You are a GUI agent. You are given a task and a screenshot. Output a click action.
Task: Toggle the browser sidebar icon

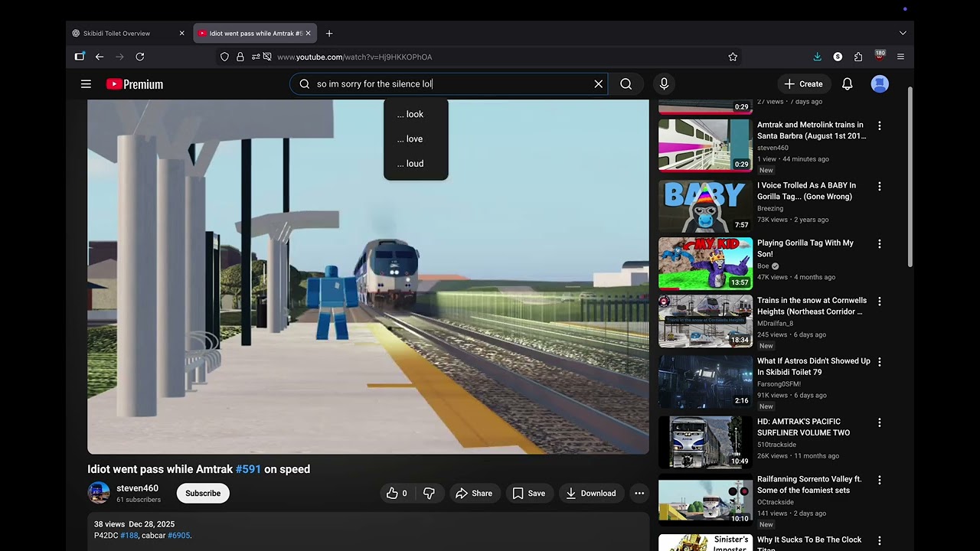click(80, 57)
